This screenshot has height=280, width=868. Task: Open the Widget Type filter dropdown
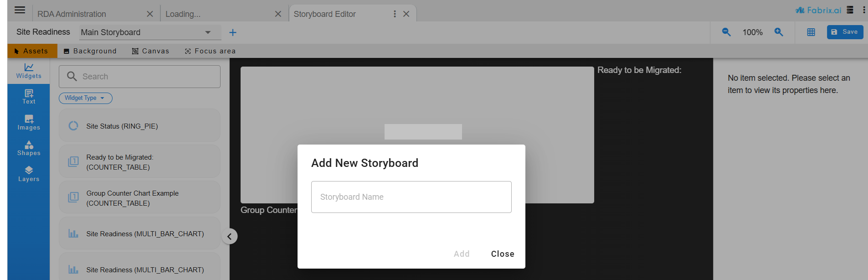(85, 98)
